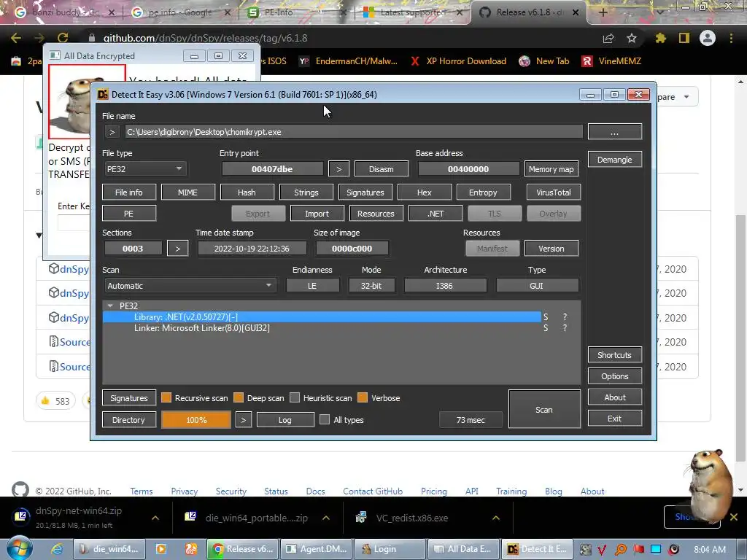This screenshot has width=747, height=560.
Task: Switch to the PE-Info browser tab
Action: tap(295, 13)
